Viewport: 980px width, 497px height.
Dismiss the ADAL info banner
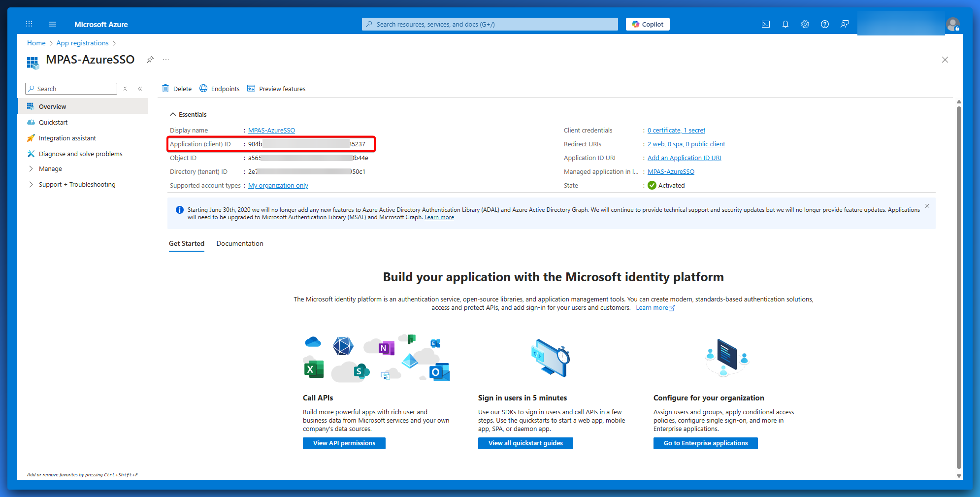click(x=927, y=206)
